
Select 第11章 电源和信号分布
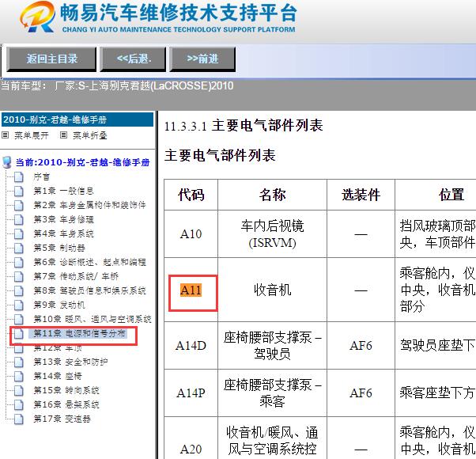point(79,333)
